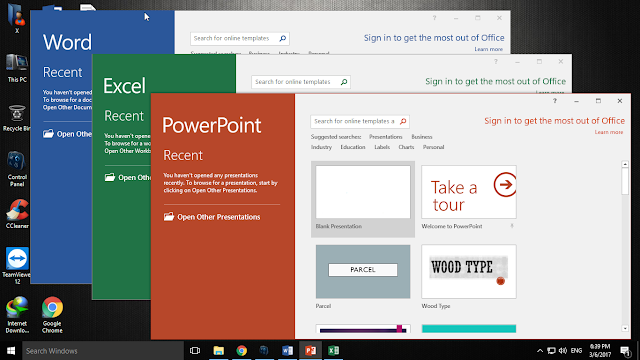Screen dimensions: 640x360
Task: Open Task View on the taskbar
Action: pyautogui.click(x=195, y=351)
